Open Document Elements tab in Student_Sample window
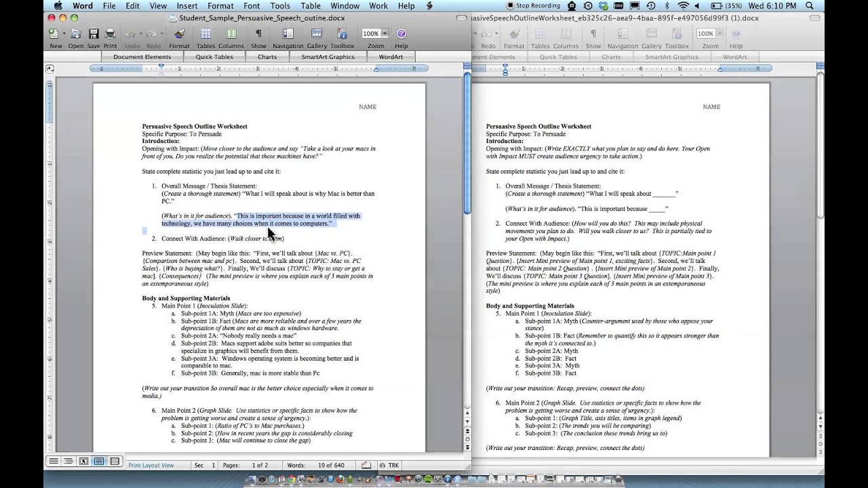Image resolution: width=868 pixels, height=488 pixels. tap(142, 57)
